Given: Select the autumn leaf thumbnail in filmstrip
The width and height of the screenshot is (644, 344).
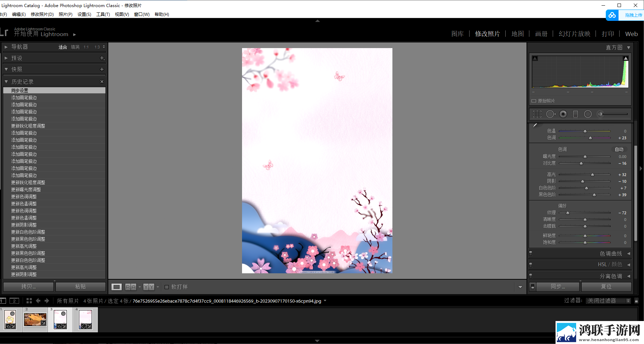Looking at the screenshot, I should 35,320.
